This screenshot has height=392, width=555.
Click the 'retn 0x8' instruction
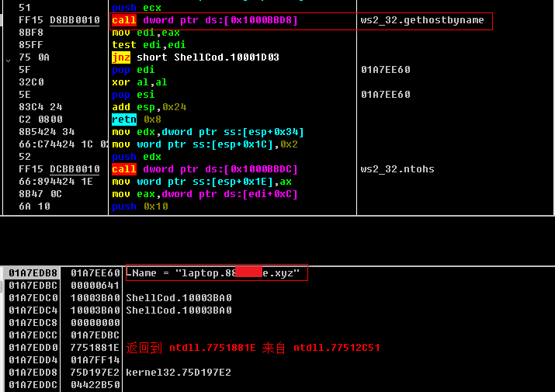[x=135, y=120]
